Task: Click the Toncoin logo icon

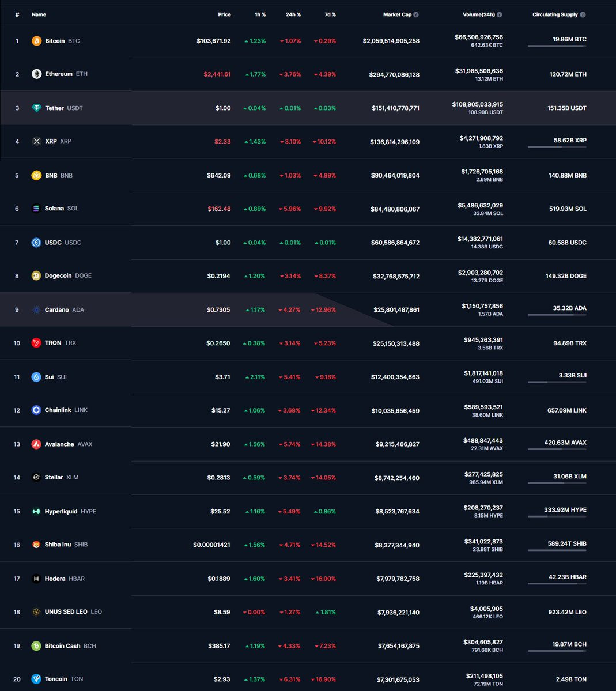Action: [36, 679]
